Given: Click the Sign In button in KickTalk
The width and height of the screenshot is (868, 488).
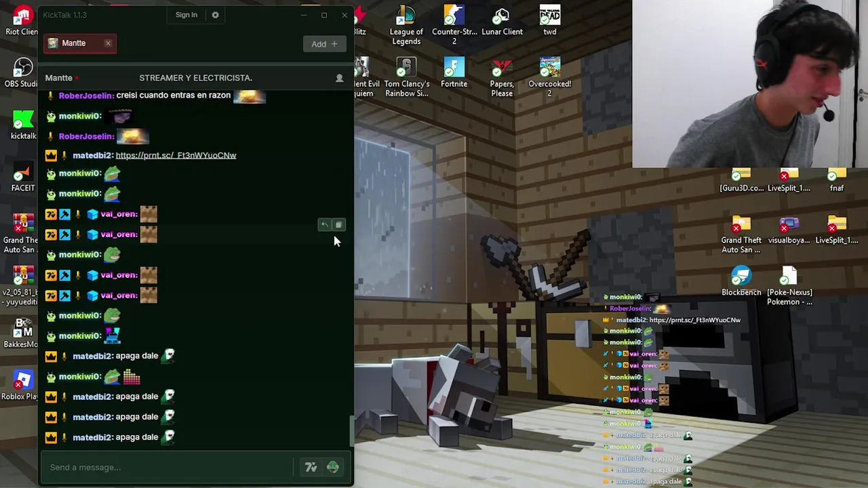Looking at the screenshot, I should (186, 15).
